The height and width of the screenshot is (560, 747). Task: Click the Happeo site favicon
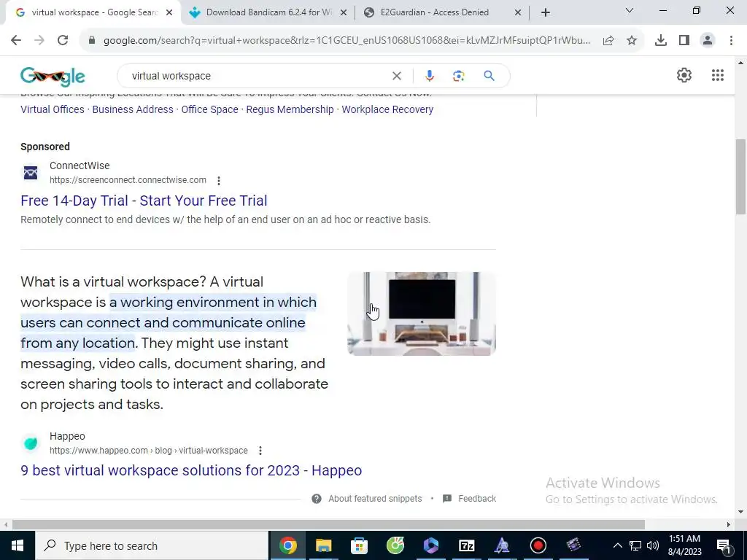(31, 443)
